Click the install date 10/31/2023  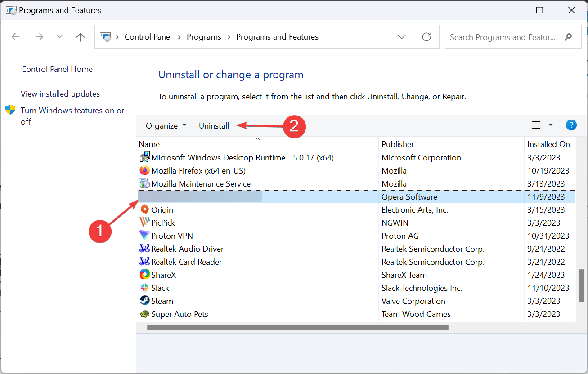(x=548, y=236)
